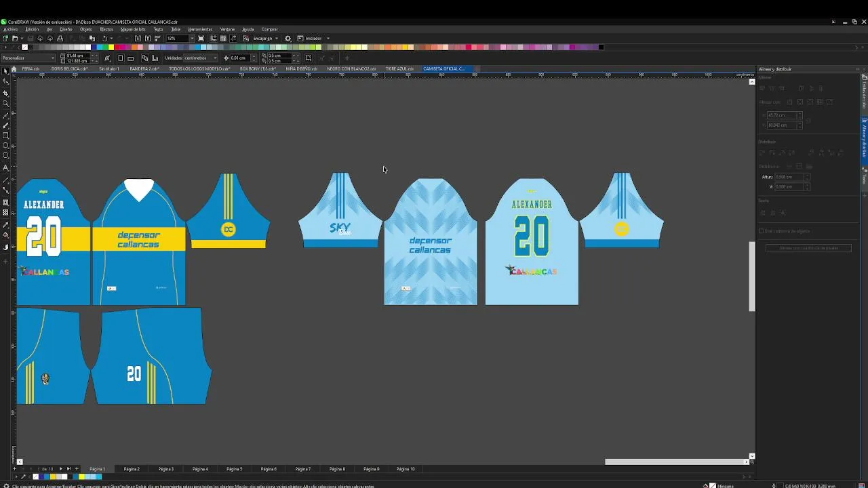The image size is (868, 488).
Task: Set page to landscape orientation
Action: 131,58
